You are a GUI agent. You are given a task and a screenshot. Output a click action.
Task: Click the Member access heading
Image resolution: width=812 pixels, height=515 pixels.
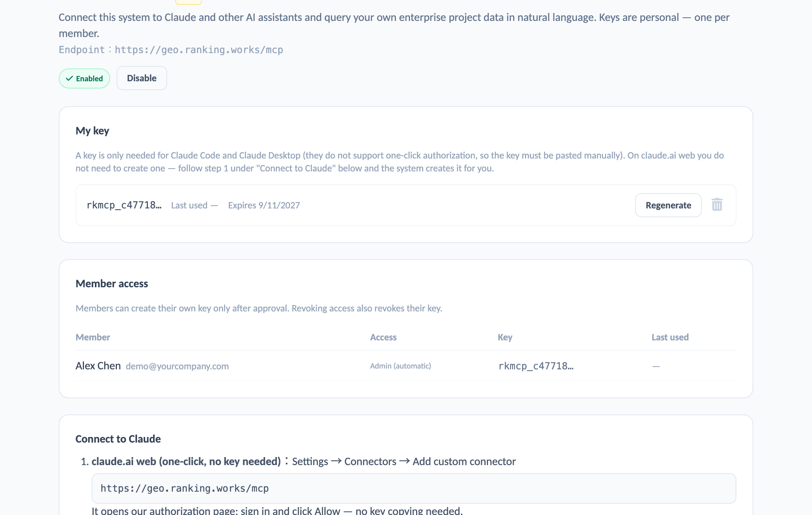[x=112, y=284]
